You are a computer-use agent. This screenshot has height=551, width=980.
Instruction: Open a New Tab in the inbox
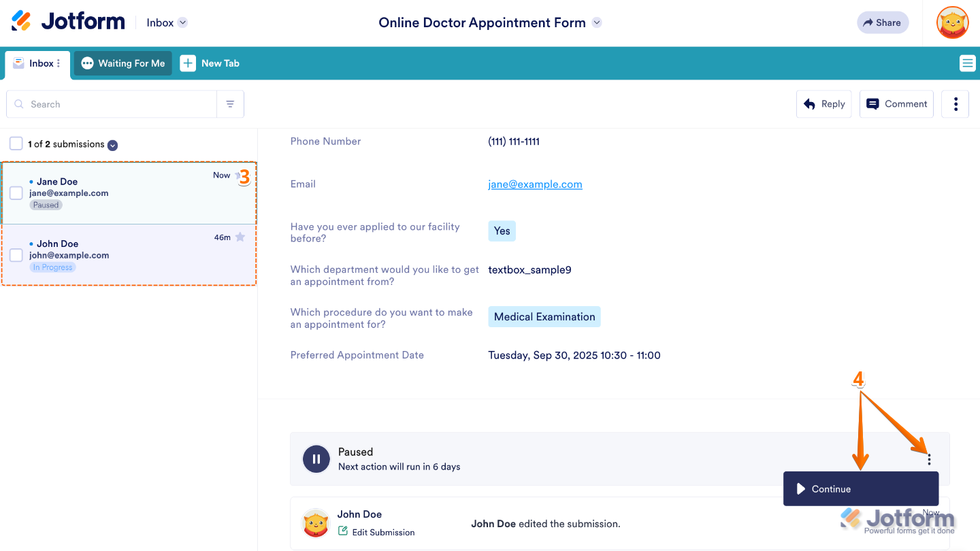pos(210,63)
